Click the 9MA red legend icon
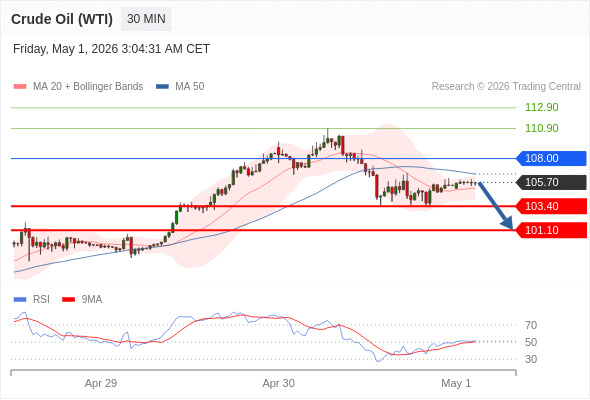590x400 pixels. tap(68, 300)
